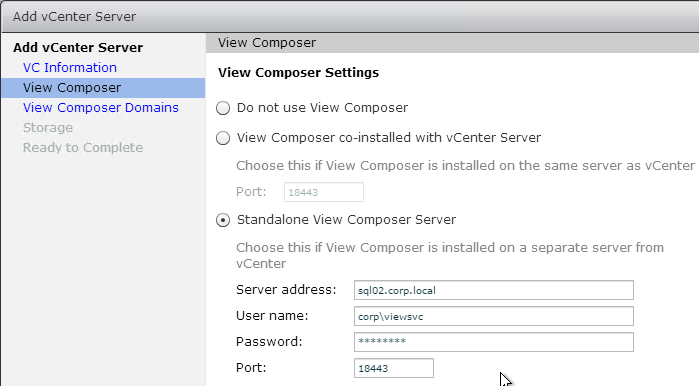Click 'Choose this if View Composer is installed on the same server' hint
Viewport: 699px width, 386px height.
[465, 166]
